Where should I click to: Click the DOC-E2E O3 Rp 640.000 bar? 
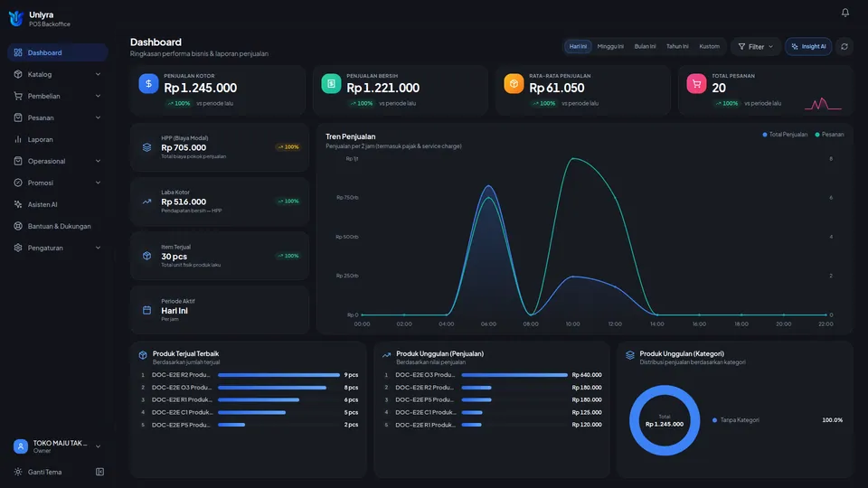(514, 374)
